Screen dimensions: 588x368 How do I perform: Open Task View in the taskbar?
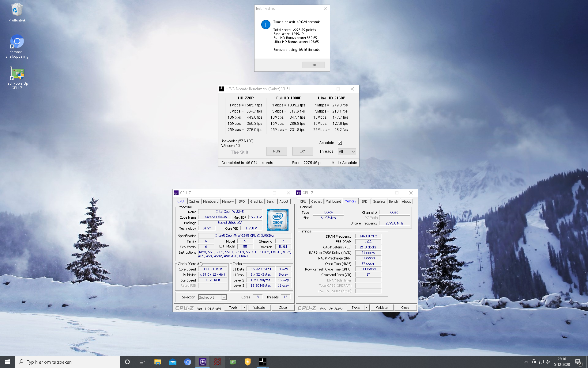point(142,362)
